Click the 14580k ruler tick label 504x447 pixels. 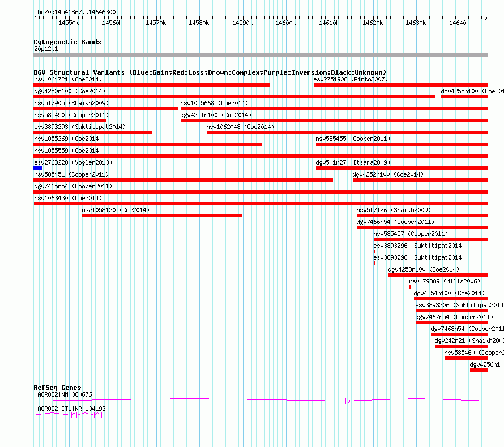(199, 23)
